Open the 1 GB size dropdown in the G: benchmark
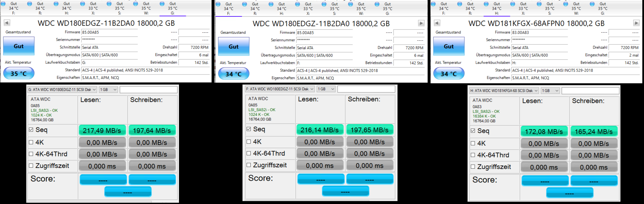The height and width of the screenshot is (204, 644). 108,90
